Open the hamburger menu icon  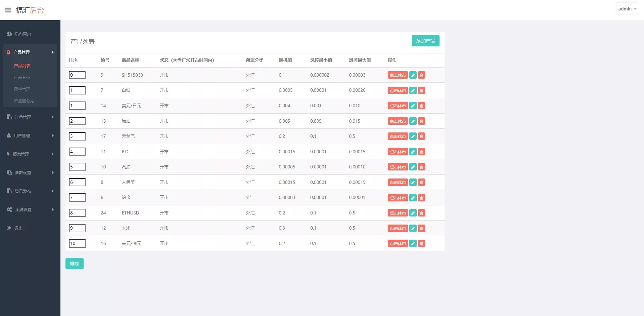(x=8, y=10)
